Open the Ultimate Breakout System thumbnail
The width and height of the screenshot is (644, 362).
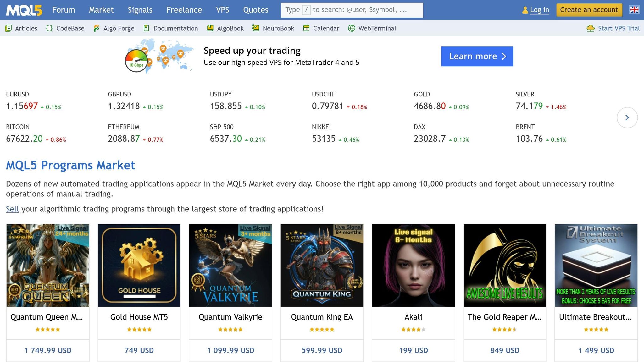596,265
